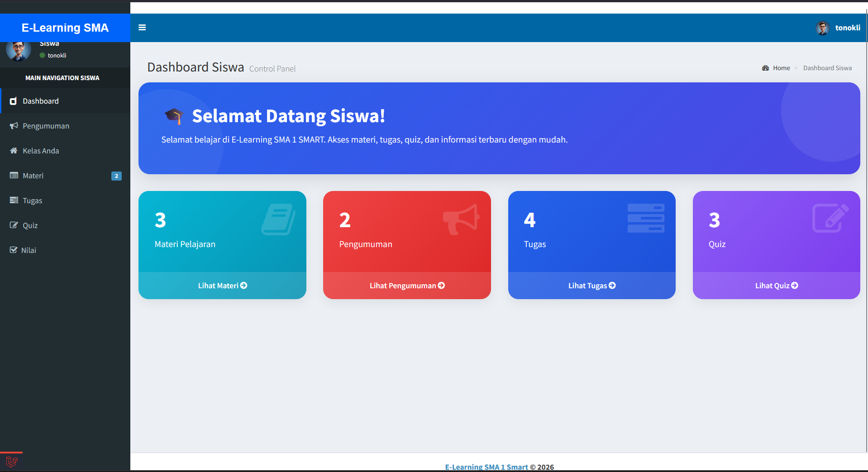Toggle the sidebar with the hamburger icon
Viewport: 868px width, 472px height.
pyautogui.click(x=142, y=28)
